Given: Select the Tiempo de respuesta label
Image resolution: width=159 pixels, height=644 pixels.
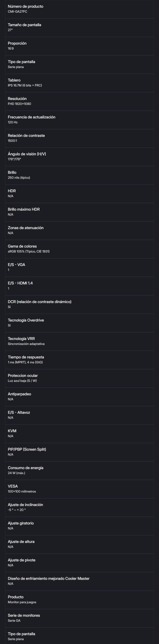Looking at the screenshot, I should (26, 357).
